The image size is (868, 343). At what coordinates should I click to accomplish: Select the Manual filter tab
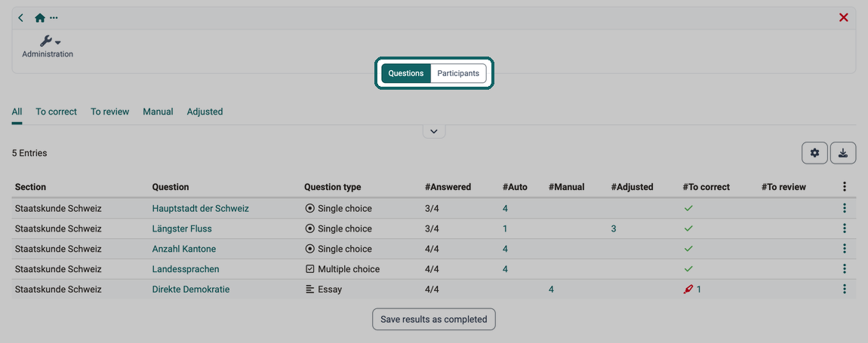pyautogui.click(x=158, y=112)
